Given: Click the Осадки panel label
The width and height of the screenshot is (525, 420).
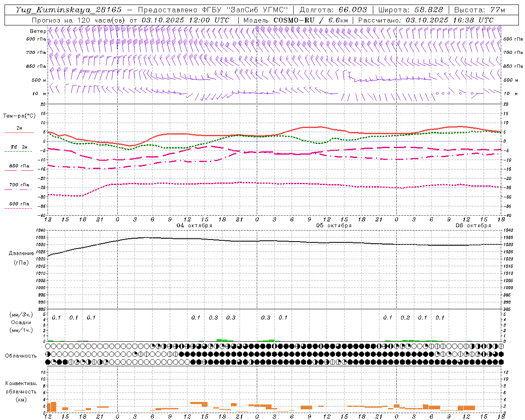Looking at the screenshot, I should pos(21,322).
